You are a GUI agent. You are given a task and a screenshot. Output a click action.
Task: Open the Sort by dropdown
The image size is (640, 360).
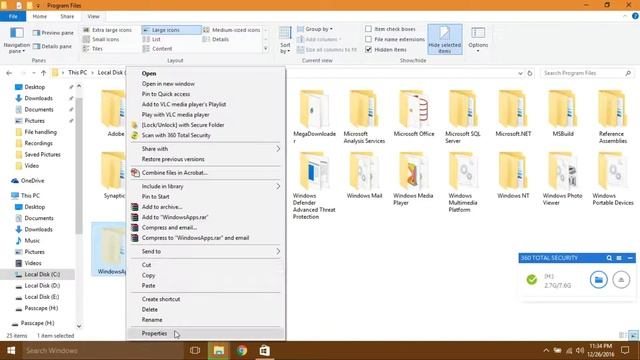285,40
